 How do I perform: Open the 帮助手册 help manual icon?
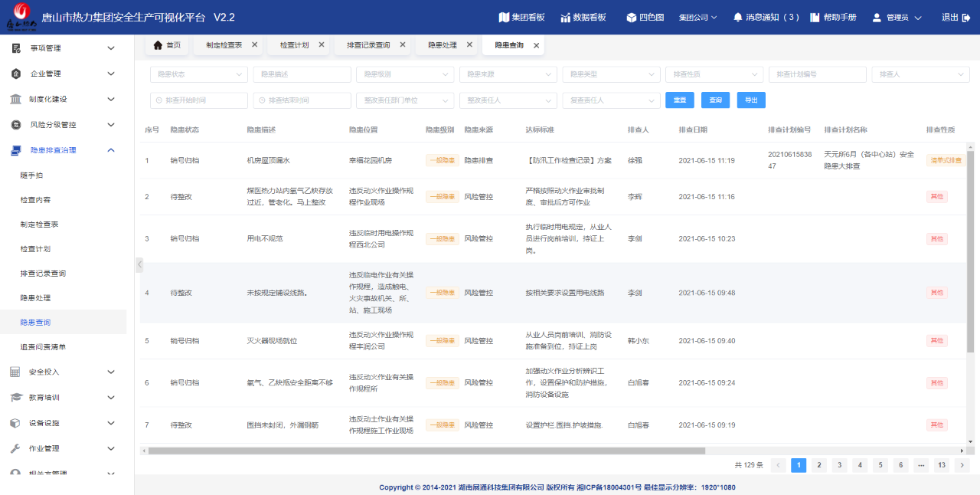tap(815, 17)
